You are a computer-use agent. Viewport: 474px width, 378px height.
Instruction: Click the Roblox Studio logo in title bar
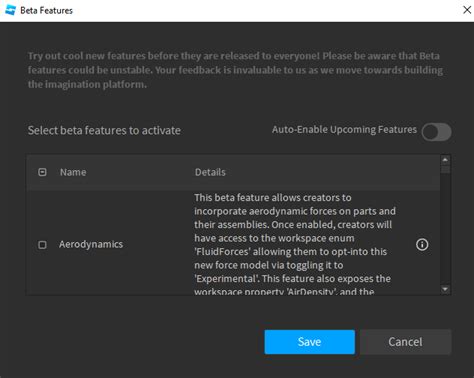pyautogui.click(x=11, y=10)
